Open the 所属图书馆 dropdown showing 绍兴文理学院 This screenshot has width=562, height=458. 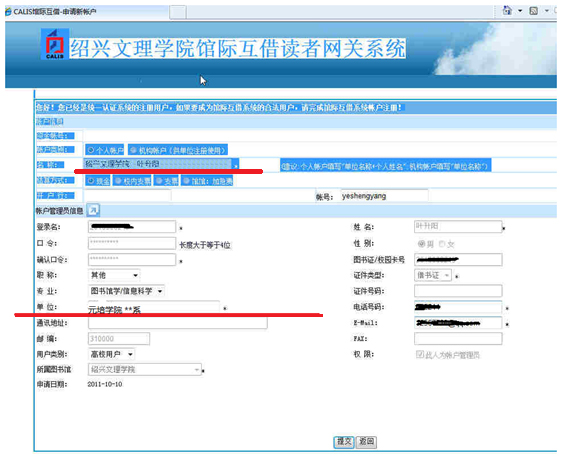click(145, 369)
